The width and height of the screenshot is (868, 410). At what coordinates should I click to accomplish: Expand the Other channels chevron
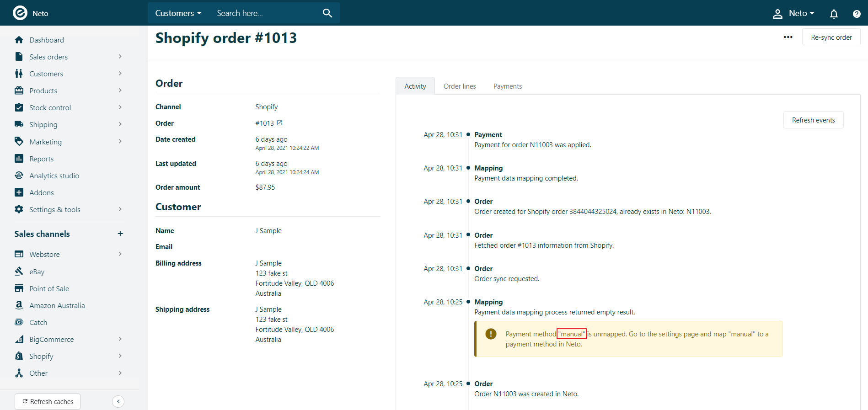pyautogui.click(x=120, y=373)
